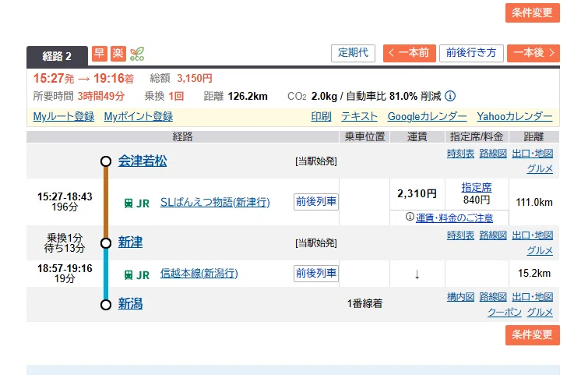Open 路線図 for 会津若松

click(x=493, y=154)
